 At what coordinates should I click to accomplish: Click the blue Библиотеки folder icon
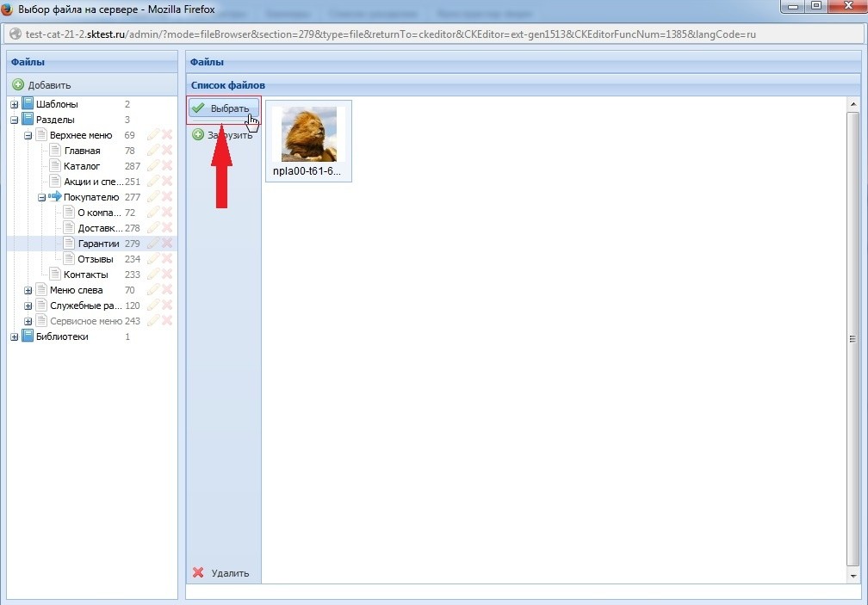(28, 336)
